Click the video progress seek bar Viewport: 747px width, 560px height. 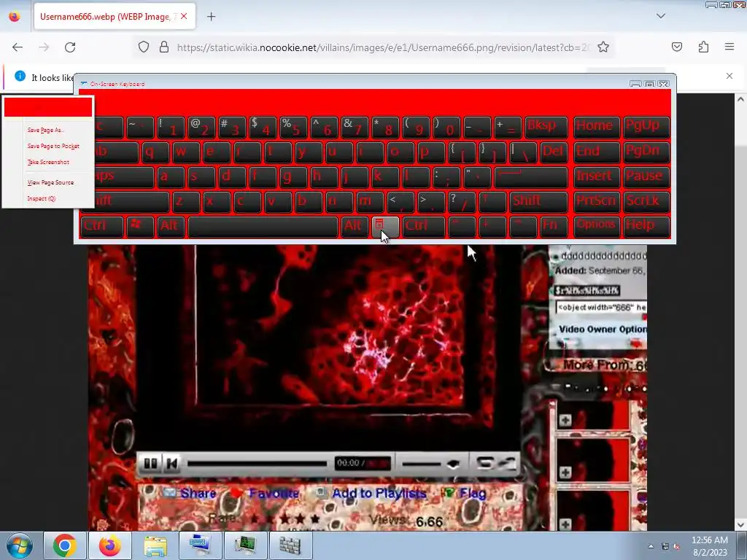258,463
